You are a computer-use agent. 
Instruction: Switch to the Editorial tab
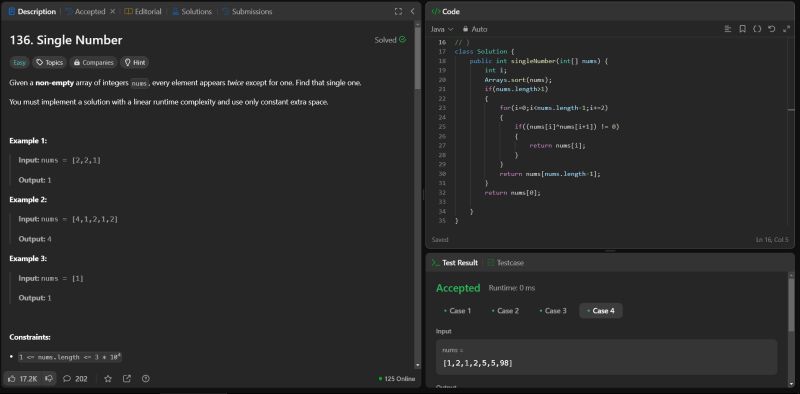[x=143, y=11]
